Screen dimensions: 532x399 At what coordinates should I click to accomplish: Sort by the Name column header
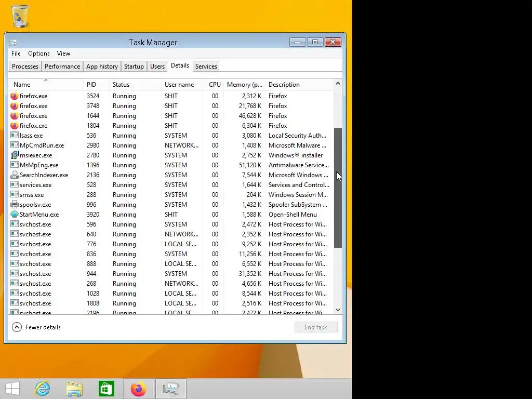coord(46,85)
